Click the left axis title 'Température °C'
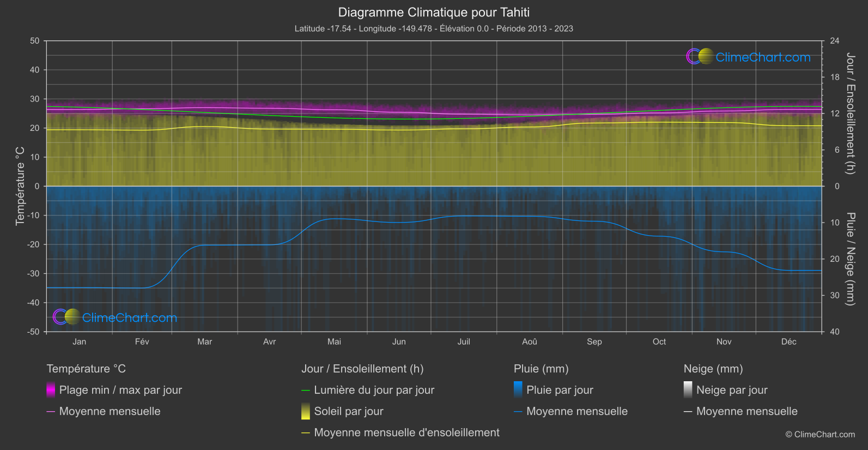This screenshot has height=450, width=868. click(20, 186)
